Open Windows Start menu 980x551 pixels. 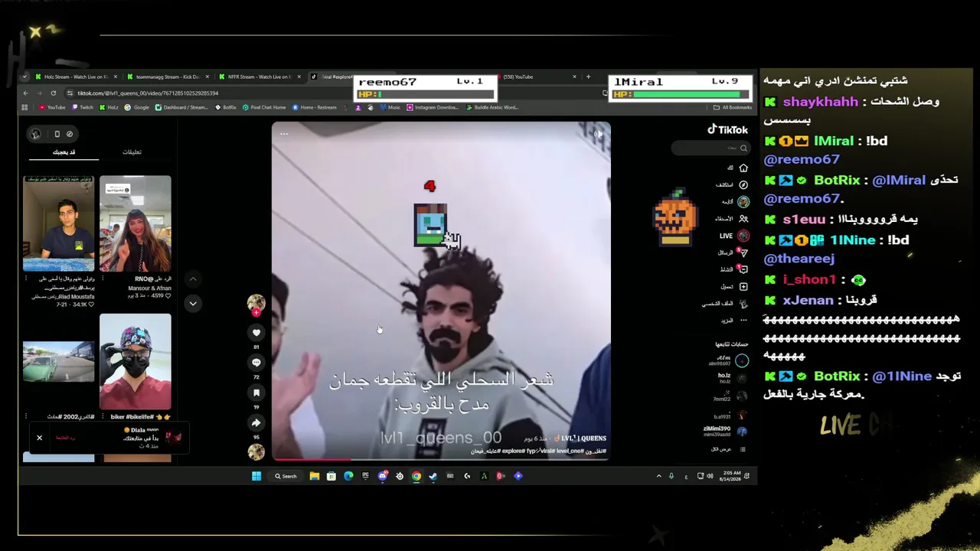coord(256,476)
